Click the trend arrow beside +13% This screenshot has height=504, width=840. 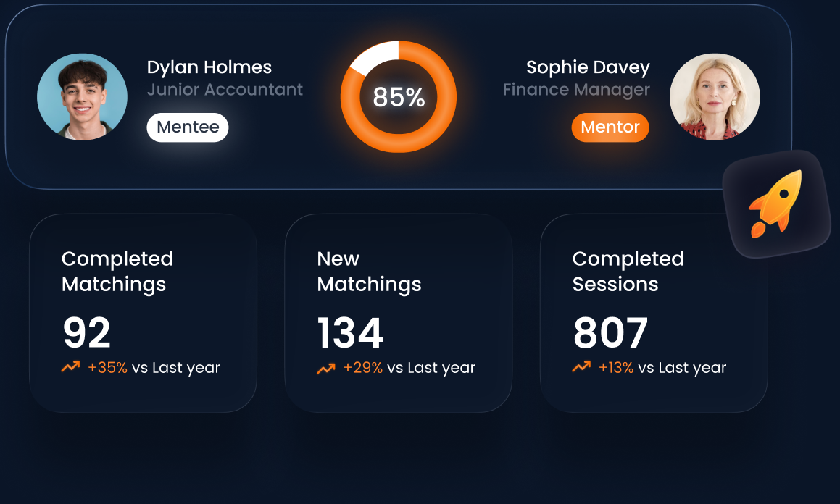click(x=581, y=366)
